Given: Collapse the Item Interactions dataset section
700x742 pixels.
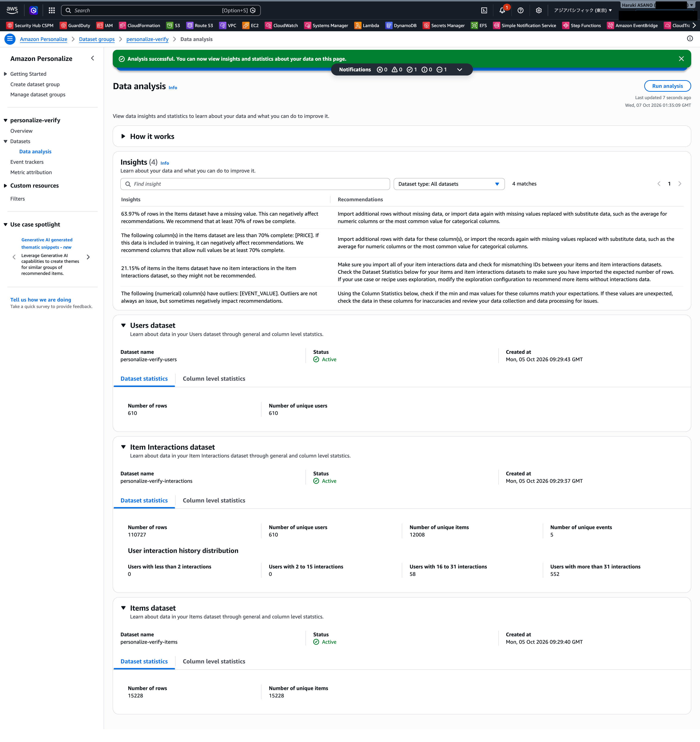Looking at the screenshot, I should click(x=123, y=447).
